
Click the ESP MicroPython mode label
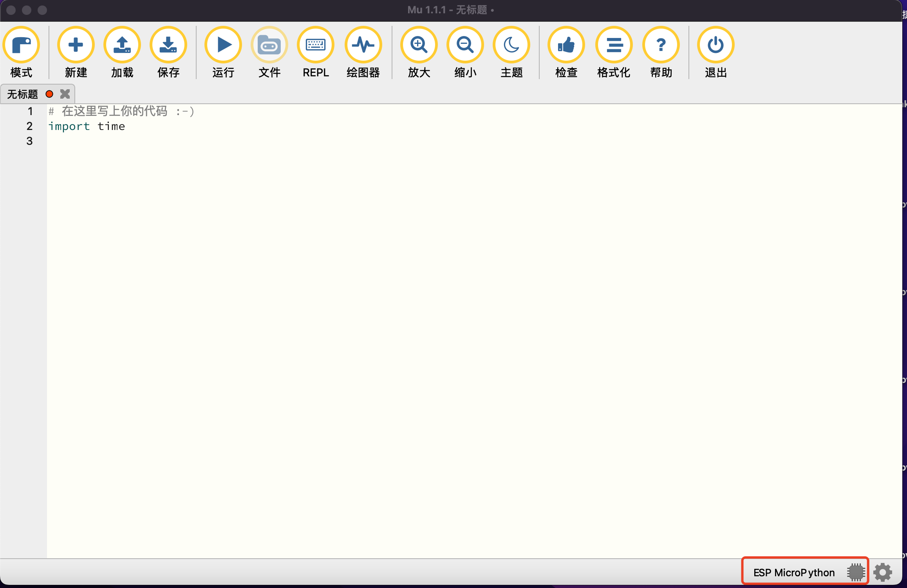(794, 572)
